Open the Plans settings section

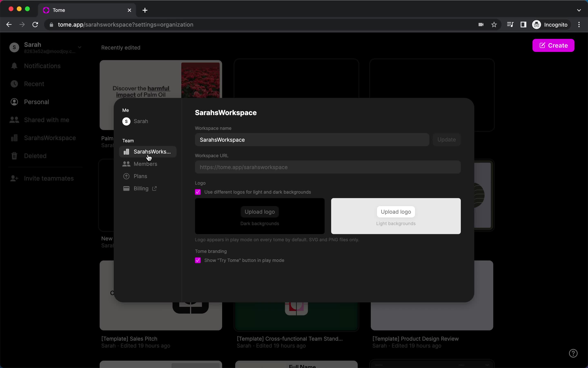point(148,176)
